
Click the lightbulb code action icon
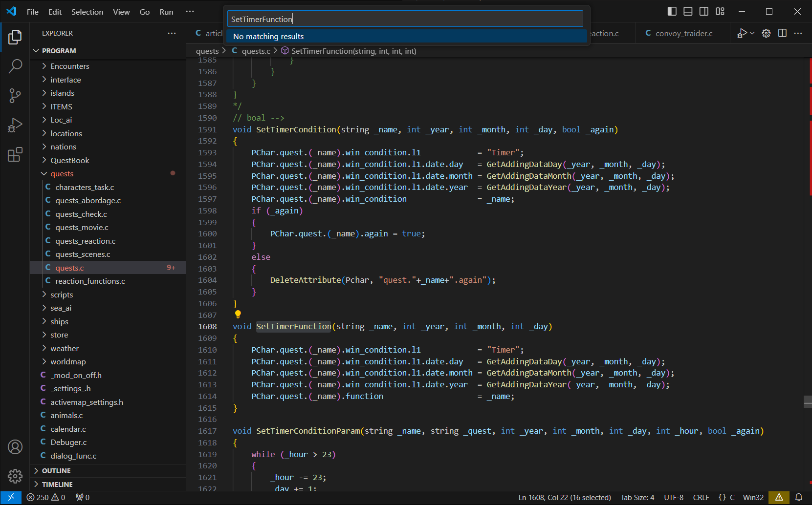pyautogui.click(x=238, y=315)
